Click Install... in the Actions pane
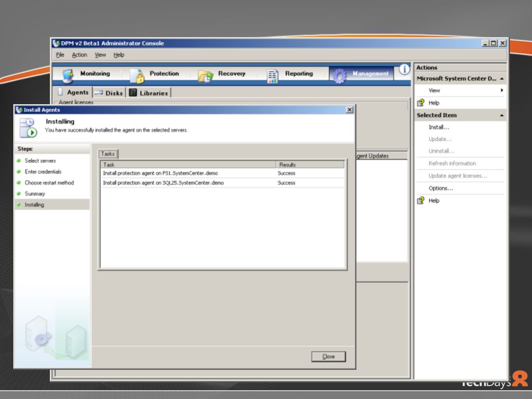 [x=439, y=127]
